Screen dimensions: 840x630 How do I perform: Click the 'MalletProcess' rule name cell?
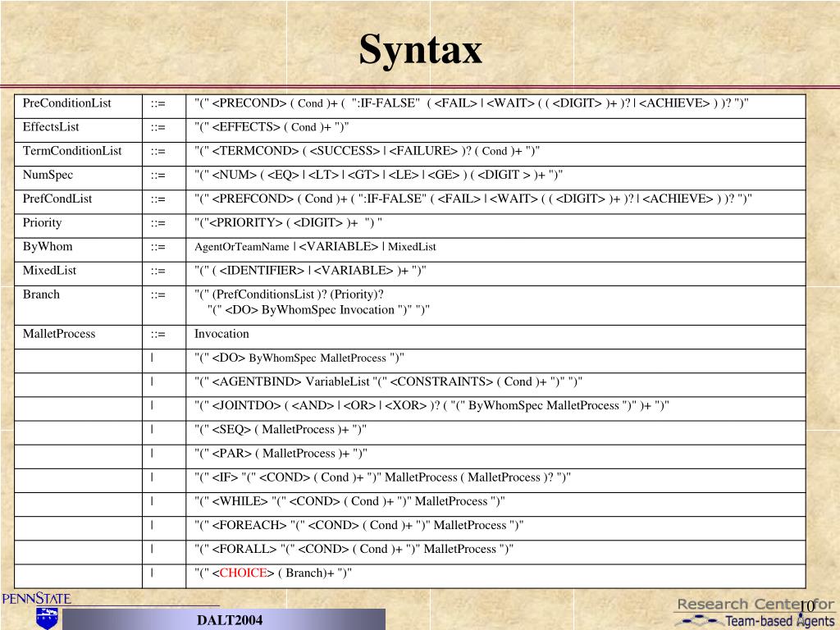tap(78, 337)
